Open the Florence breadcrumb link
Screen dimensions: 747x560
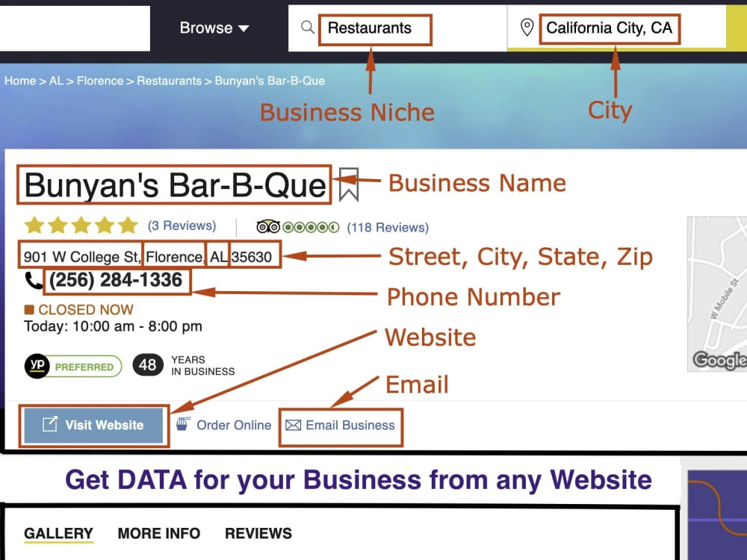coord(100,81)
